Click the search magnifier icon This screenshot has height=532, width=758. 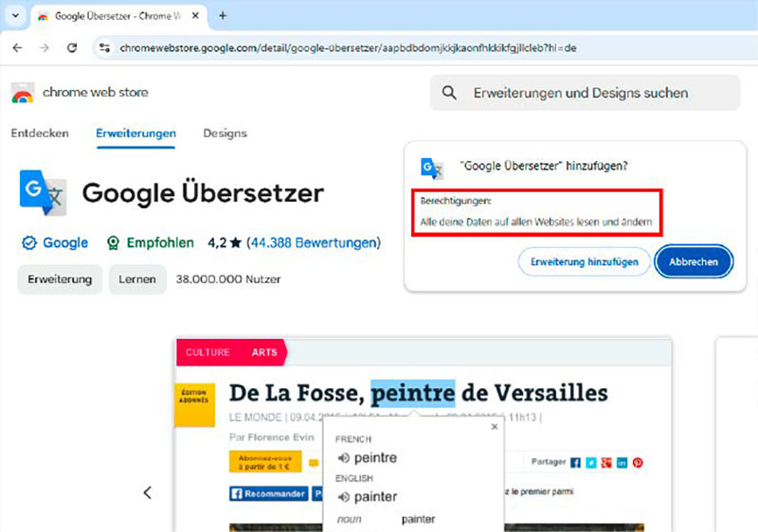(449, 93)
